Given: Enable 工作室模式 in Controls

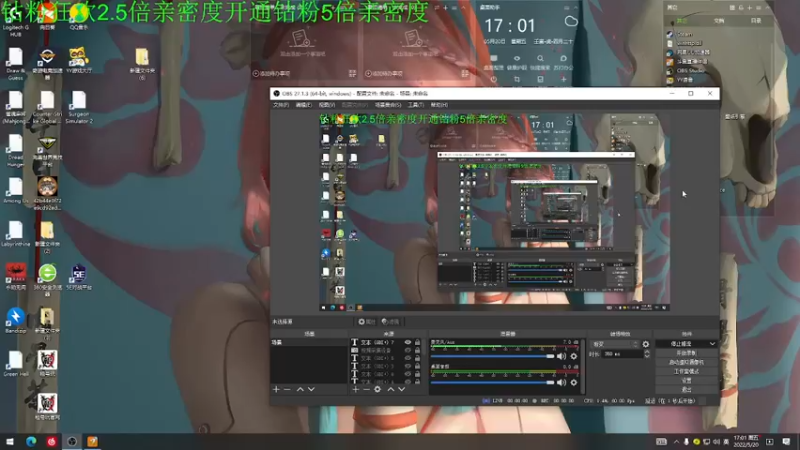Looking at the screenshot, I should pyautogui.click(x=686, y=371).
